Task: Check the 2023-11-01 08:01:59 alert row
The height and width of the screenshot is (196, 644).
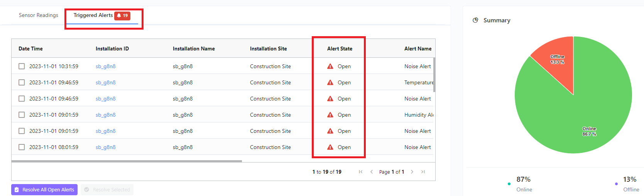Action: point(22,147)
